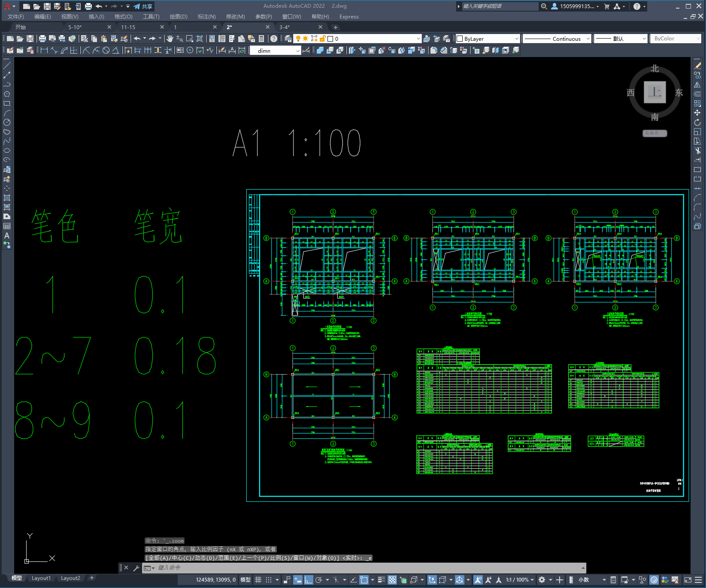Expand the layer 0 dropdown list

[x=418, y=39]
